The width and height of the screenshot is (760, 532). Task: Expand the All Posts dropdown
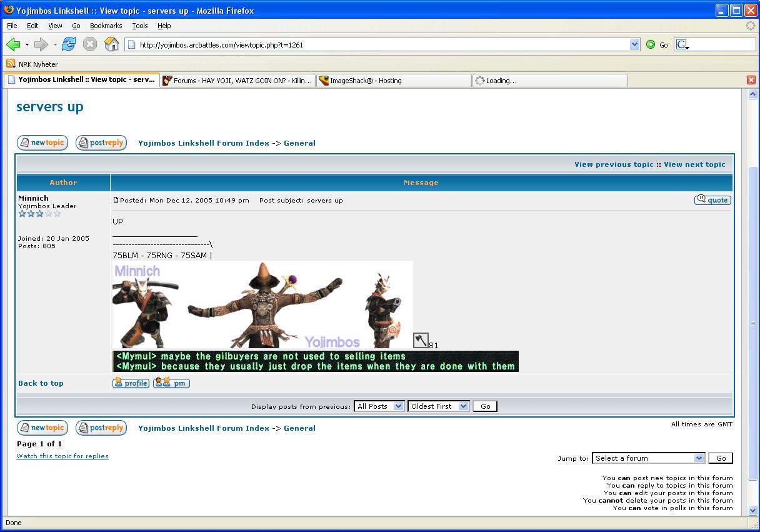379,406
